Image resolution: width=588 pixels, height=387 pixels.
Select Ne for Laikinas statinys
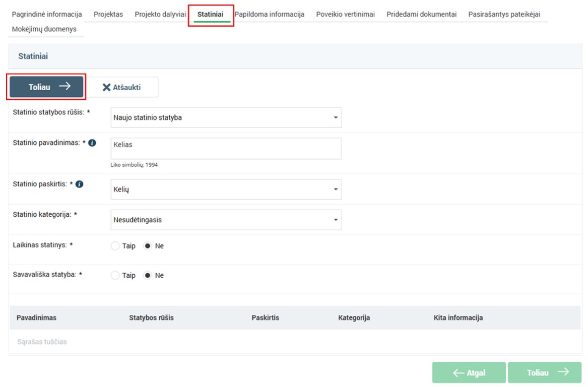[x=148, y=246]
